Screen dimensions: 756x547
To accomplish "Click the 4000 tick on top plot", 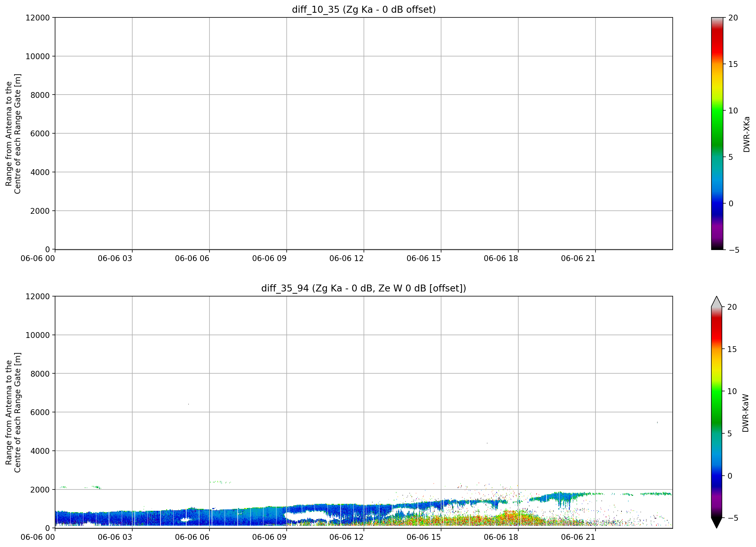I will 40,172.
